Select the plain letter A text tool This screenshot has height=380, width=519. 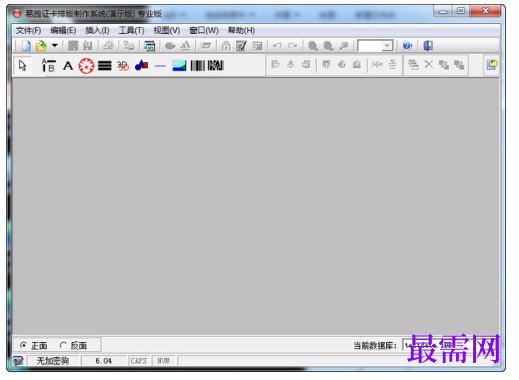tap(68, 66)
